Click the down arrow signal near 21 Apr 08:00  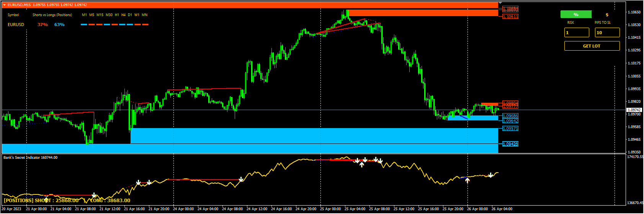(x=94, y=195)
